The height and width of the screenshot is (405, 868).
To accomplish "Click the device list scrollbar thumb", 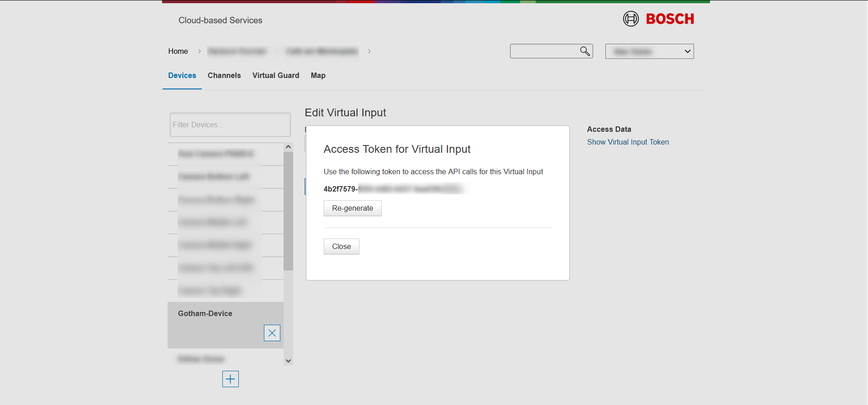I will click(288, 210).
